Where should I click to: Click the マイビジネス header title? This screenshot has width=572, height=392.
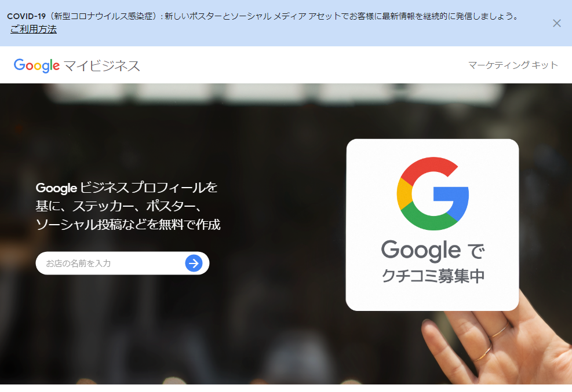(102, 66)
